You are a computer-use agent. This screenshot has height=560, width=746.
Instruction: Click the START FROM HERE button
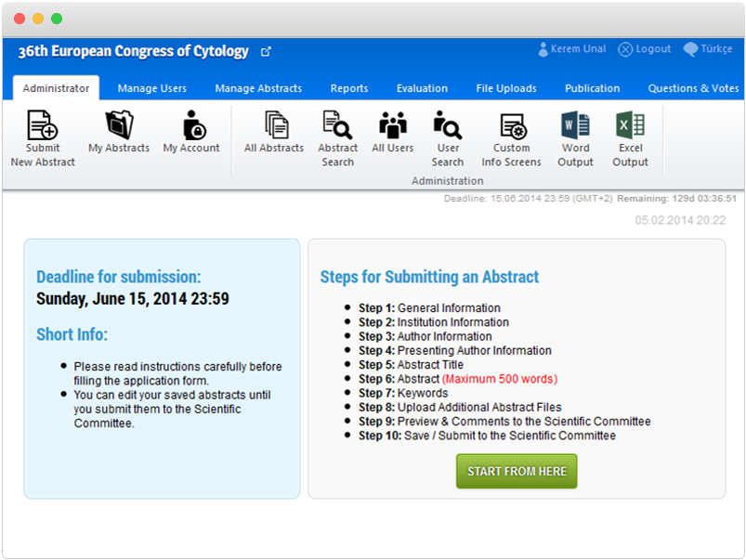pos(517,471)
